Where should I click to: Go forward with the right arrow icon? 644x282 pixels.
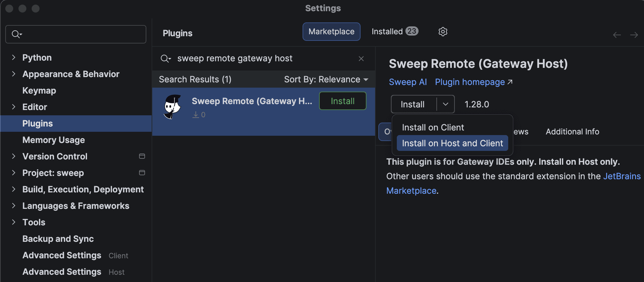(x=634, y=35)
